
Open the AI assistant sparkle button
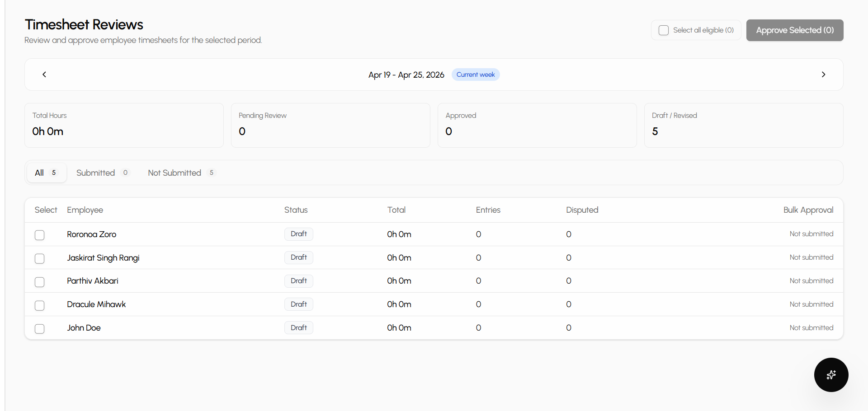(831, 375)
